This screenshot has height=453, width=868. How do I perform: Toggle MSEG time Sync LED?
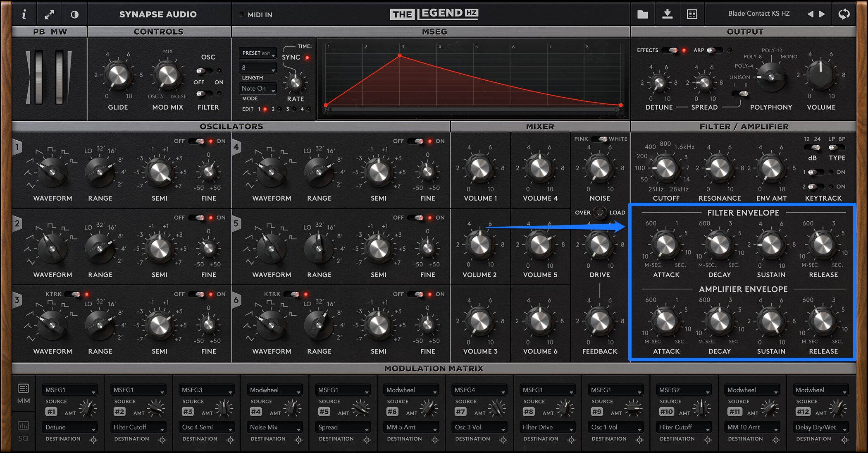tap(307, 58)
